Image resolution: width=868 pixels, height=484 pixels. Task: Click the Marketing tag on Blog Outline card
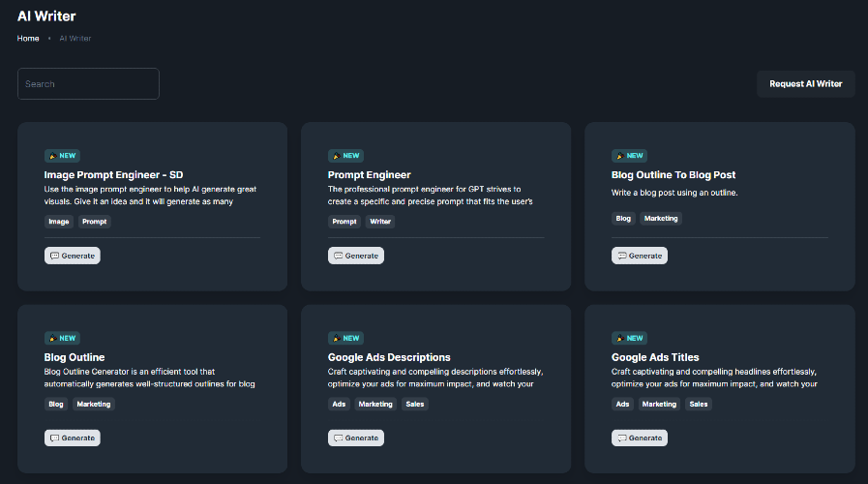point(94,404)
